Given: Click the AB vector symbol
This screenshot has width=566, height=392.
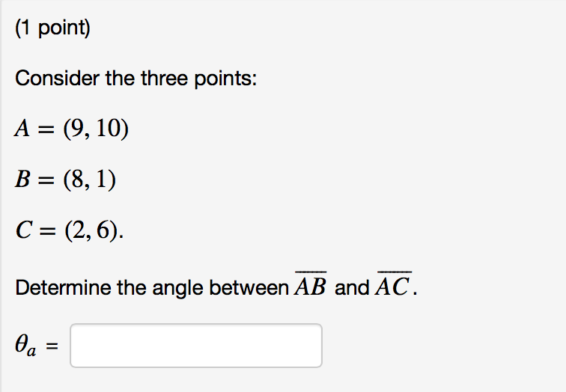Looking at the screenshot, I should pos(310,286).
